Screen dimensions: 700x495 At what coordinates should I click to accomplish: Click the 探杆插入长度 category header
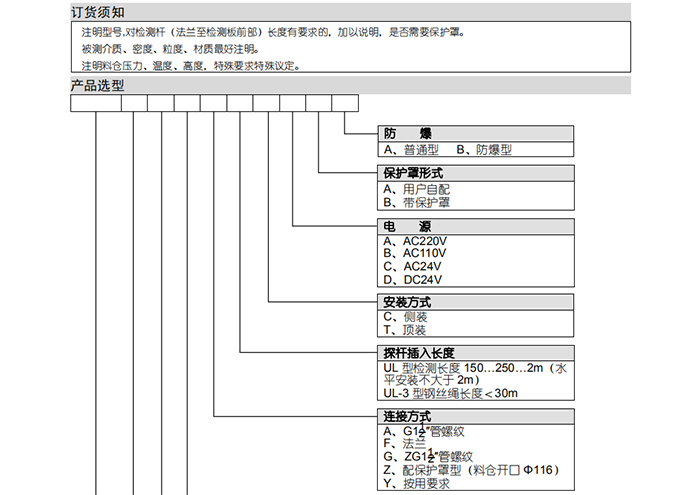420,353
